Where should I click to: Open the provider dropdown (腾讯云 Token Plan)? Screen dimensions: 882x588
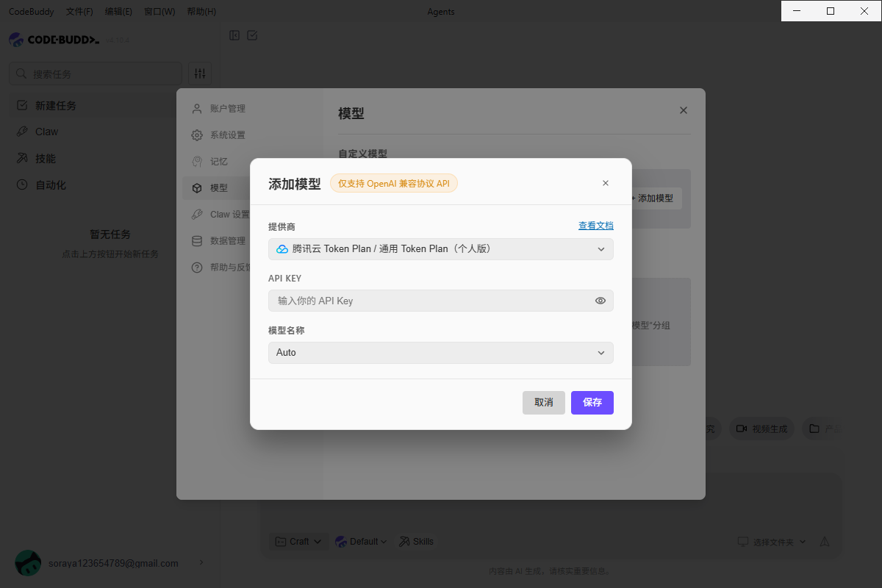441,249
